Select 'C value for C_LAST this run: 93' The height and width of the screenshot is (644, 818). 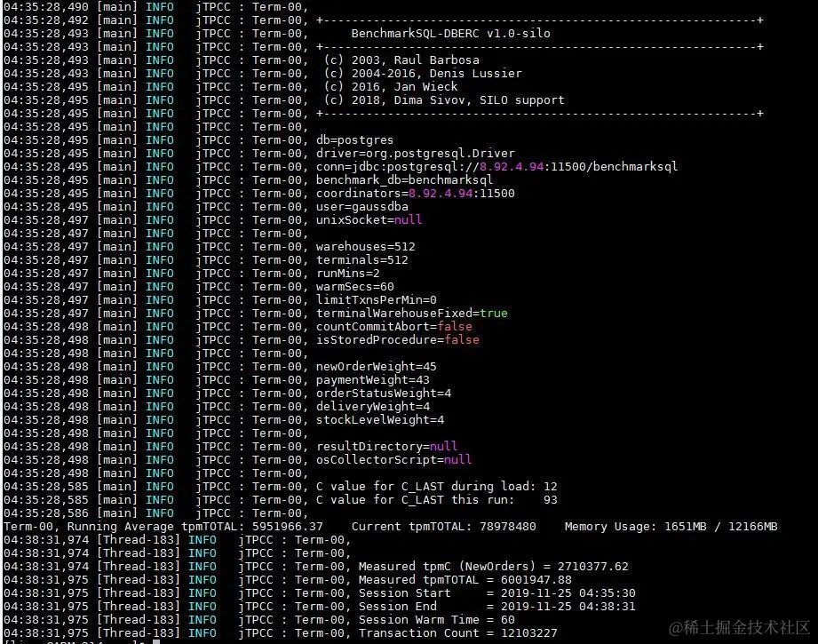[x=437, y=500]
